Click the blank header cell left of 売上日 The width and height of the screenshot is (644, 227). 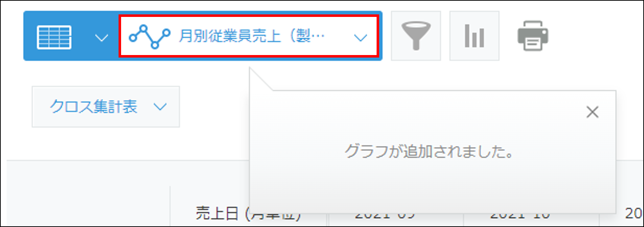[88, 207]
